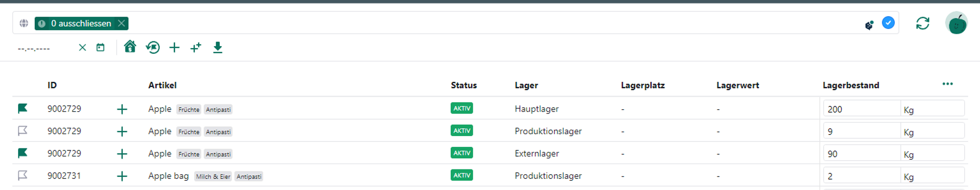
Task: Click the Hauptlager cell
Action: (x=537, y=109)
